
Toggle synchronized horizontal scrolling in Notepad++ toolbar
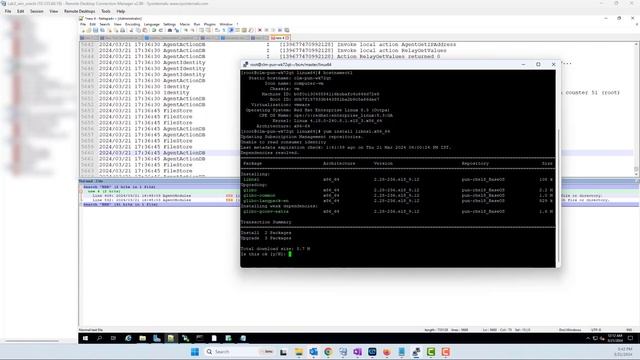[208, 30]
